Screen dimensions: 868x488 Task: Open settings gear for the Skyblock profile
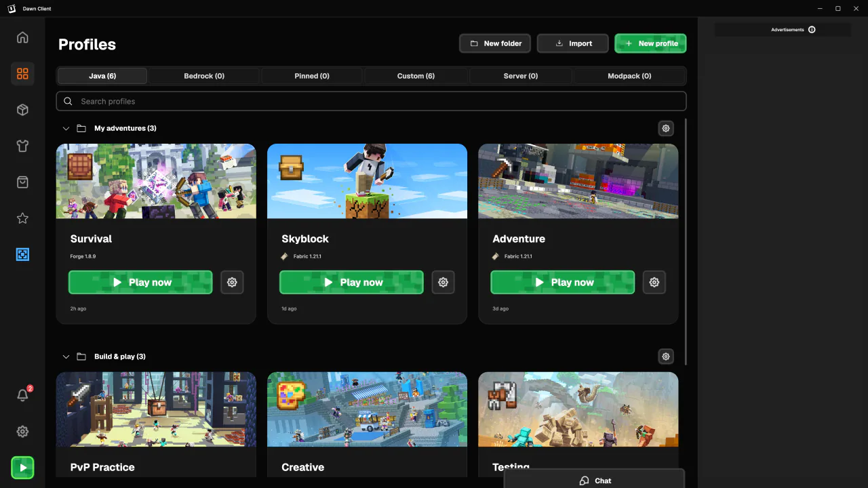(443, 283)
